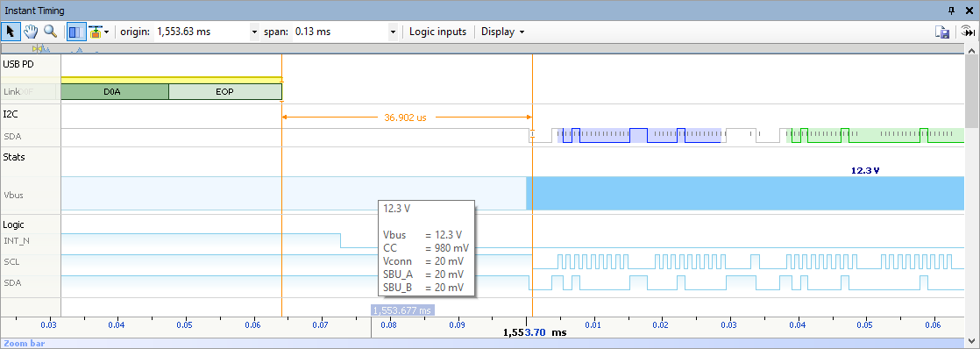This screenshot has height=349, width=980.
Task: Select the magnifier zoom tool
Action: (x=50, y=32)
